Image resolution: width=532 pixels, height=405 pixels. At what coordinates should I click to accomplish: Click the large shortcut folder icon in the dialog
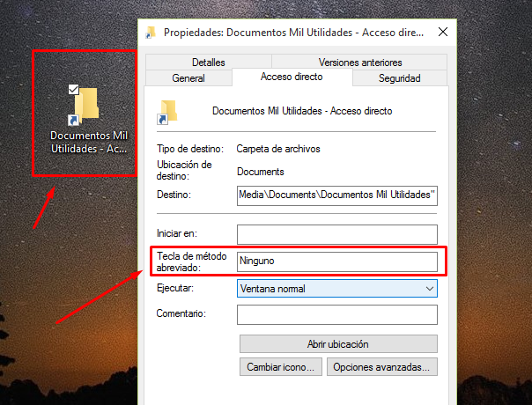(x=167, y=112)
